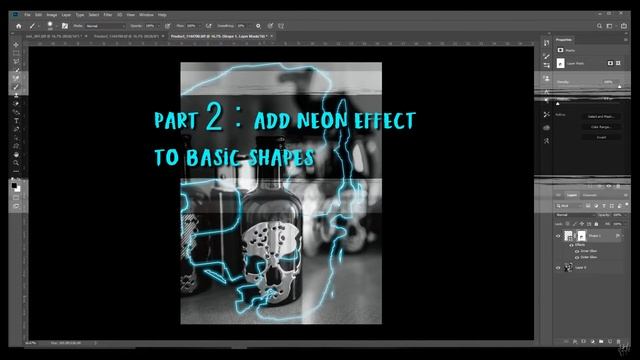This screenshot has width=640, height=360.
Task: Open symmetry butterfly options
Action: click(x=281, y=26)
